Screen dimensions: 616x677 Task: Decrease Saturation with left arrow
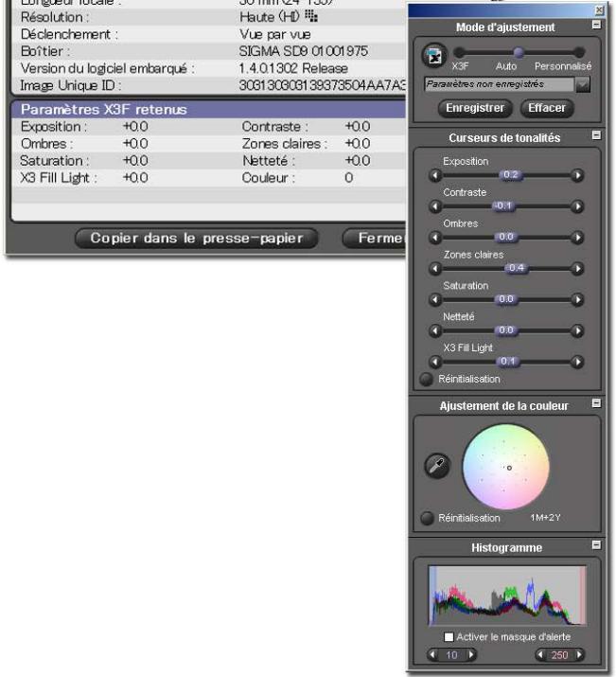[x=435, y=299]
